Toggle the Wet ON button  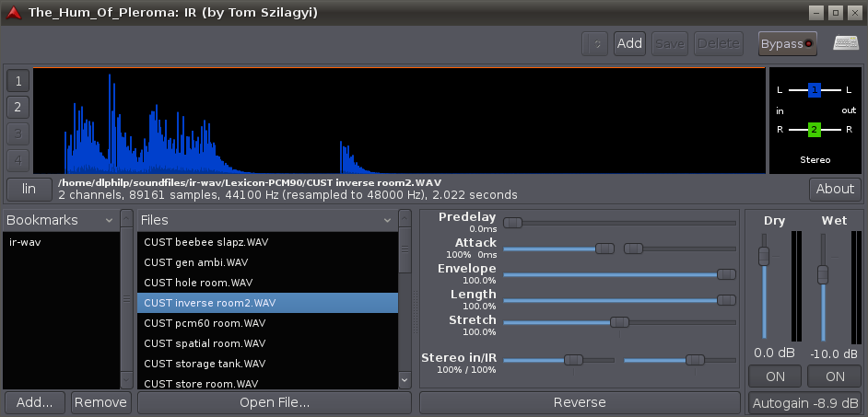coord(834,376)
